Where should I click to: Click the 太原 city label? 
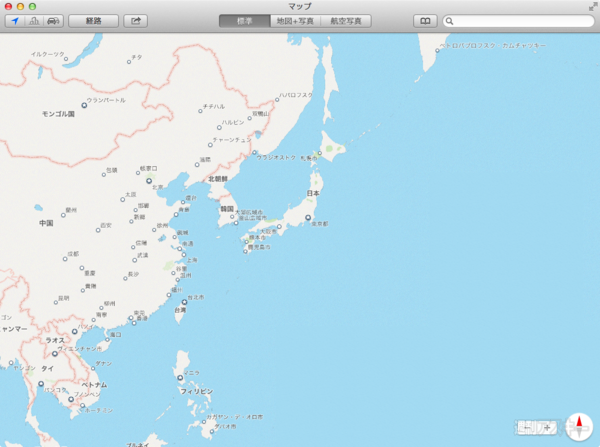tap(130, 194)
